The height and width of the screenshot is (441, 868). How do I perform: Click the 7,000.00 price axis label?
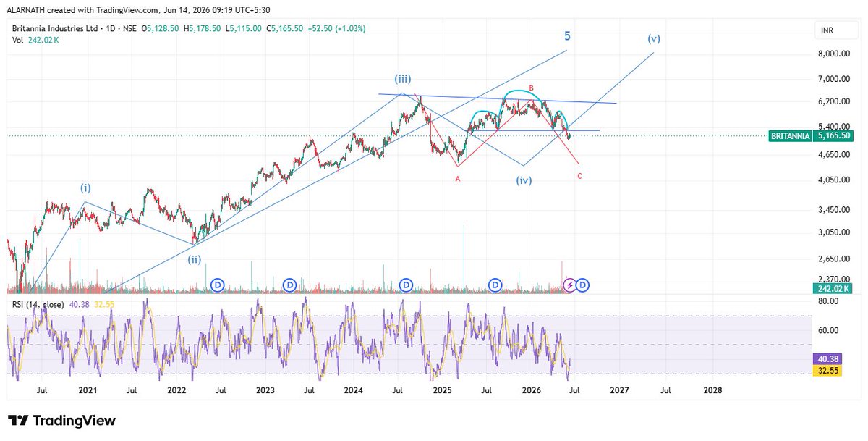(x=833, y=79)
